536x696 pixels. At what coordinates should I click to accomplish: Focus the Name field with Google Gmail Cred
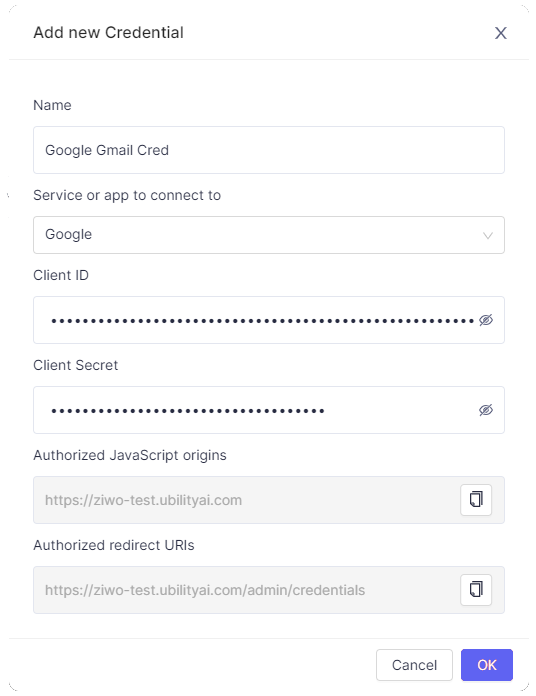coord(269,150)
